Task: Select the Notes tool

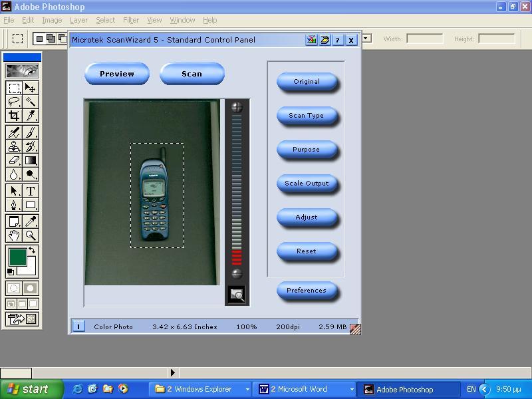Action: pyautogui.click(x=14, y=221)
